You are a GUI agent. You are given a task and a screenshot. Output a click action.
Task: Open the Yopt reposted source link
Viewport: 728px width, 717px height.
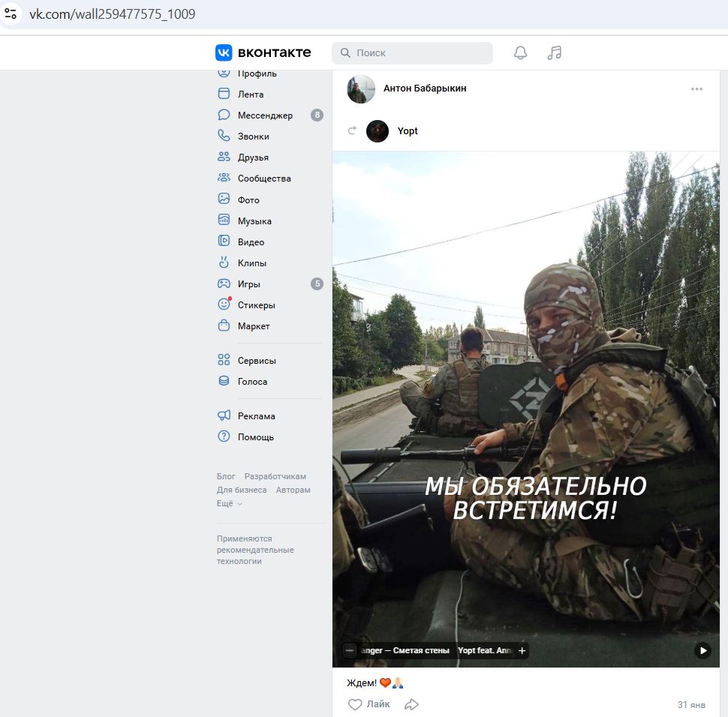coord(408,131)
